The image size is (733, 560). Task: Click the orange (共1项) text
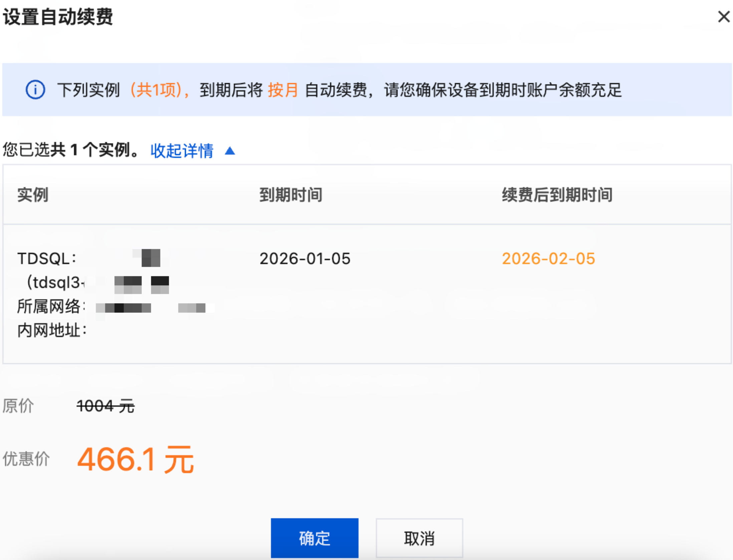click(x=159, y=90)
